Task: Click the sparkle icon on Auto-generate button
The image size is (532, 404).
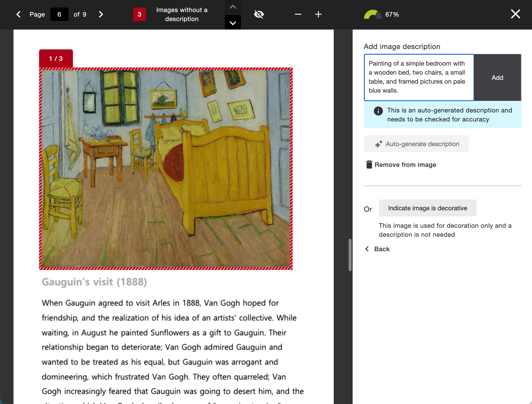Action: click(378, 144)
